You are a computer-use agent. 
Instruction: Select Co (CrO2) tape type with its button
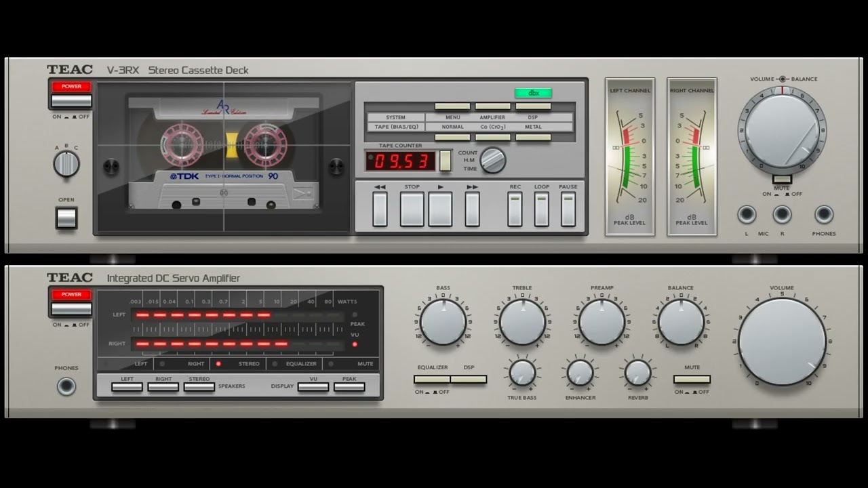tap(493, 137)
